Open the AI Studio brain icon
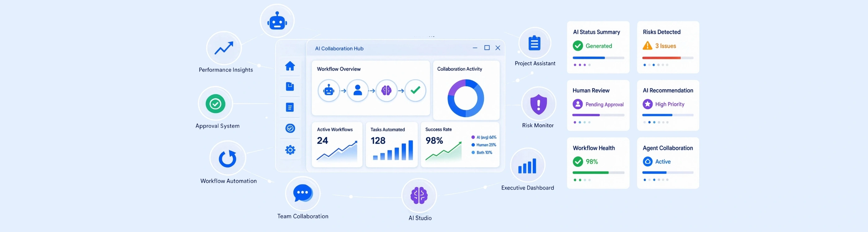The width and height of the screenshot is (868, 232). pyautogui.click(x=419, y=195)
